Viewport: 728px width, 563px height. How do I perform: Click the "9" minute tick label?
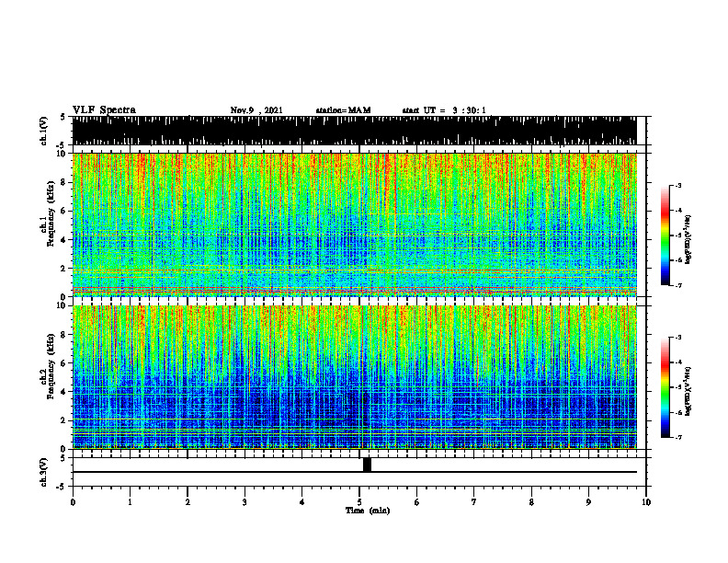(x=588, y=502)
